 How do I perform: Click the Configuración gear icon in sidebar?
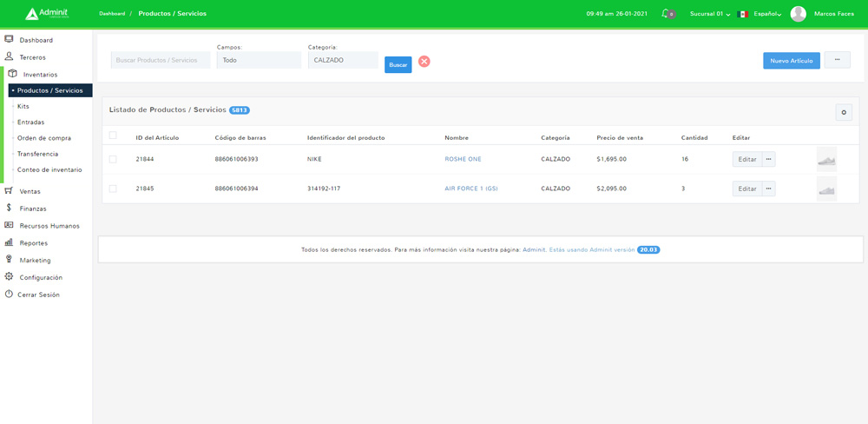(9, 277)
